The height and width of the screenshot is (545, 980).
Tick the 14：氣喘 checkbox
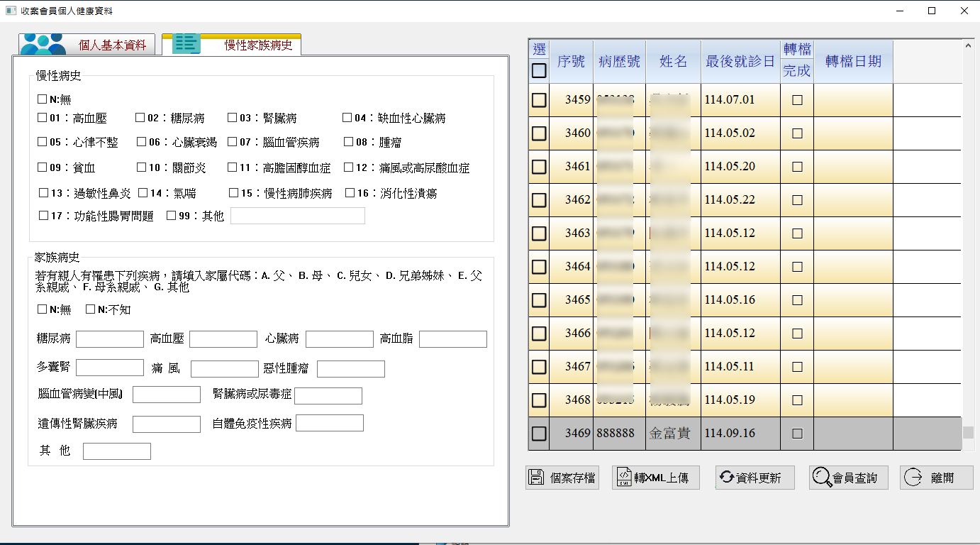click(143, 193)
